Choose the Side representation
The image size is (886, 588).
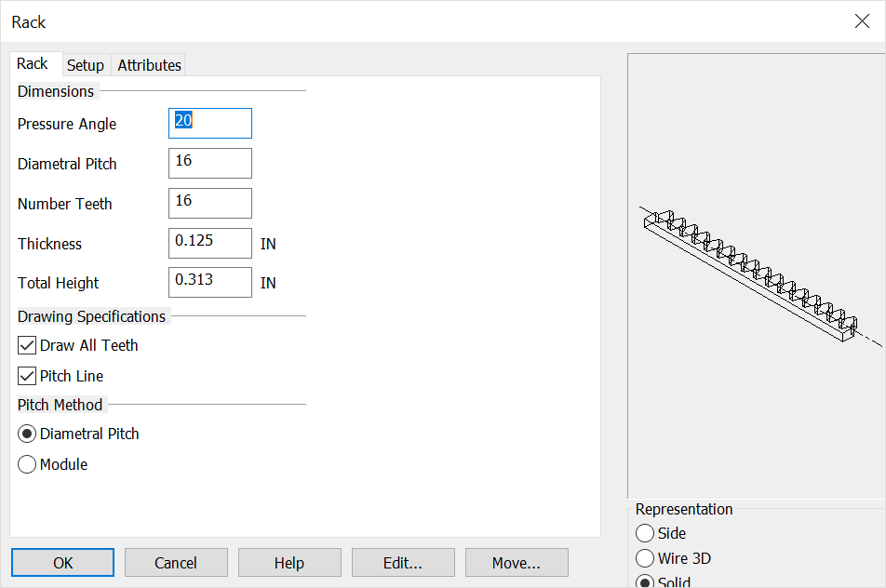646,533
